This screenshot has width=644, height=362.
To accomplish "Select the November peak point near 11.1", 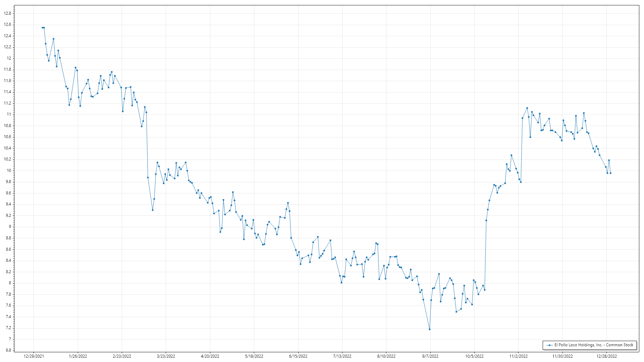I will coord(527,108).
